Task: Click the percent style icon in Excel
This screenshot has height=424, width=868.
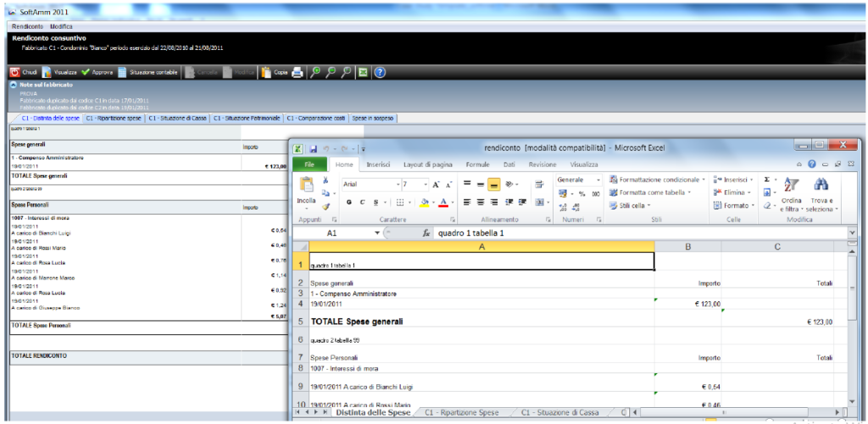Action: click(581, 193)
